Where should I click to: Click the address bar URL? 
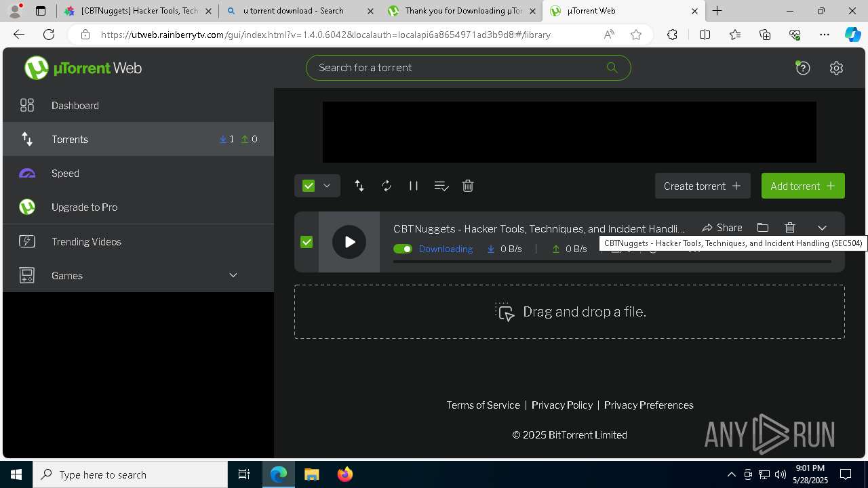pos(325,35)
